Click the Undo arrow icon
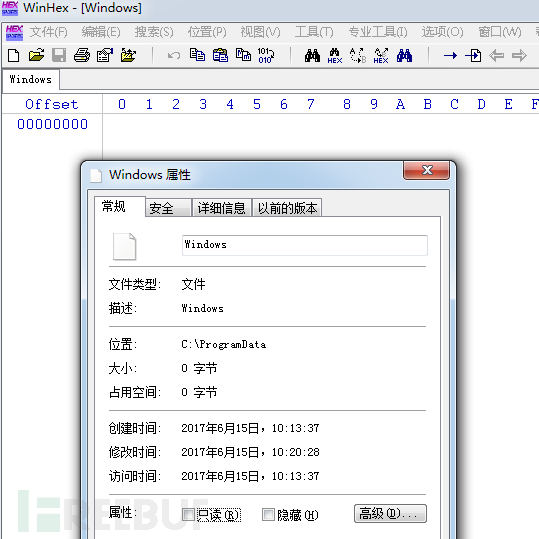This screenshot has width=539, height=539. click(174, 55)
